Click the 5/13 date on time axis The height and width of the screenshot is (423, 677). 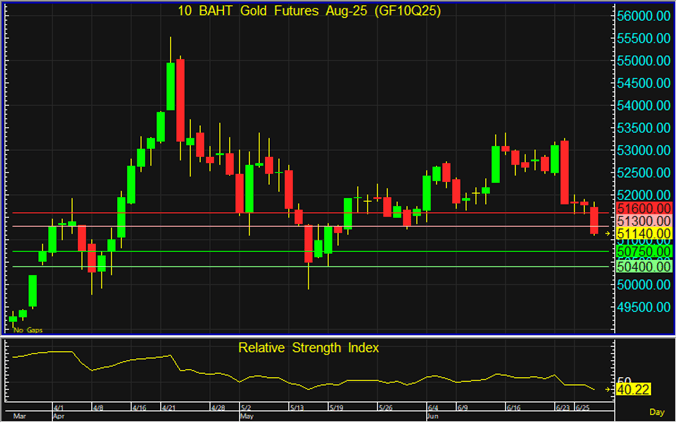pos(297,408)
